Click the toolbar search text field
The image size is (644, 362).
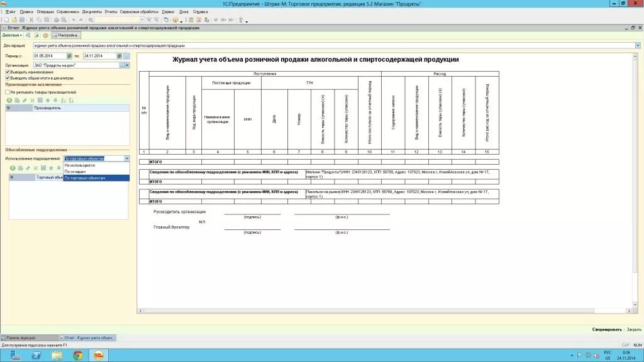[117, 19]
